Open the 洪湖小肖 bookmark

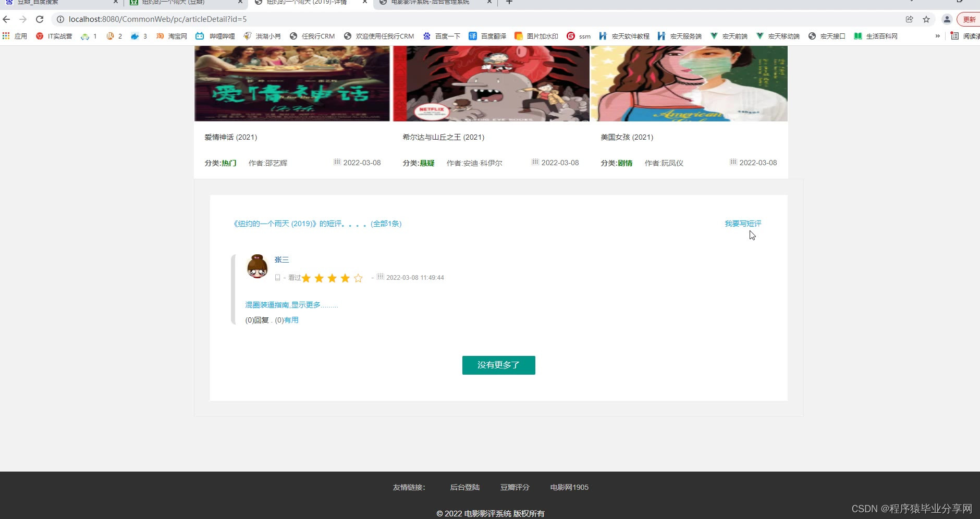tap(262, 36)
